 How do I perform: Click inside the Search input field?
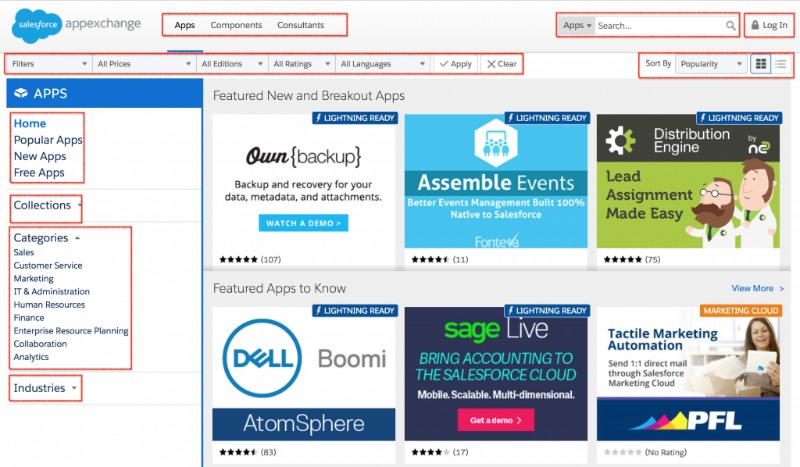658,25
